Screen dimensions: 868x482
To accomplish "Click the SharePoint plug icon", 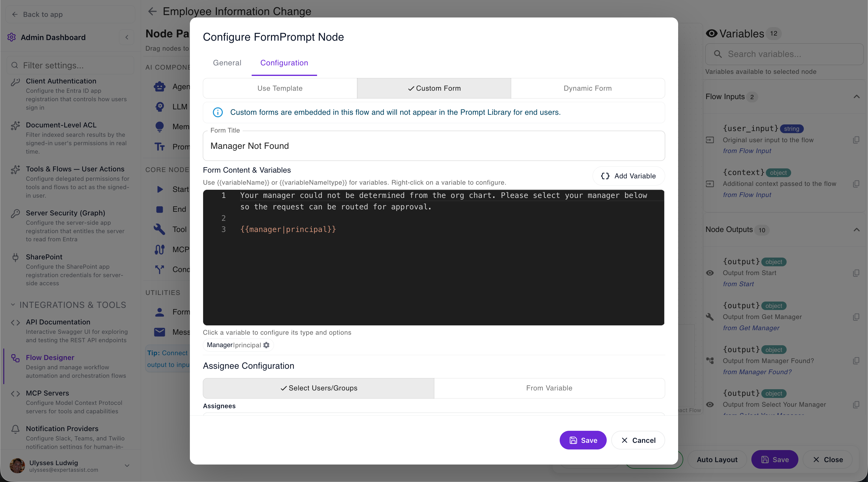I will (x=15, y=257).
